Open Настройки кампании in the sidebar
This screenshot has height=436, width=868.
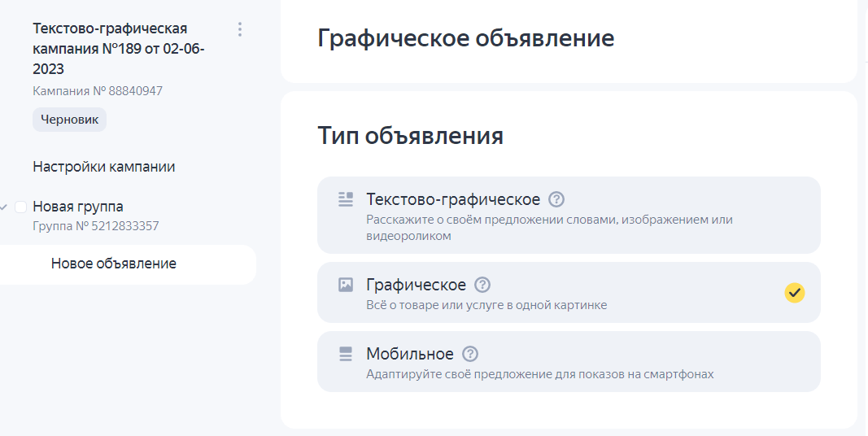pyautogui.click(x=104, y=167)
